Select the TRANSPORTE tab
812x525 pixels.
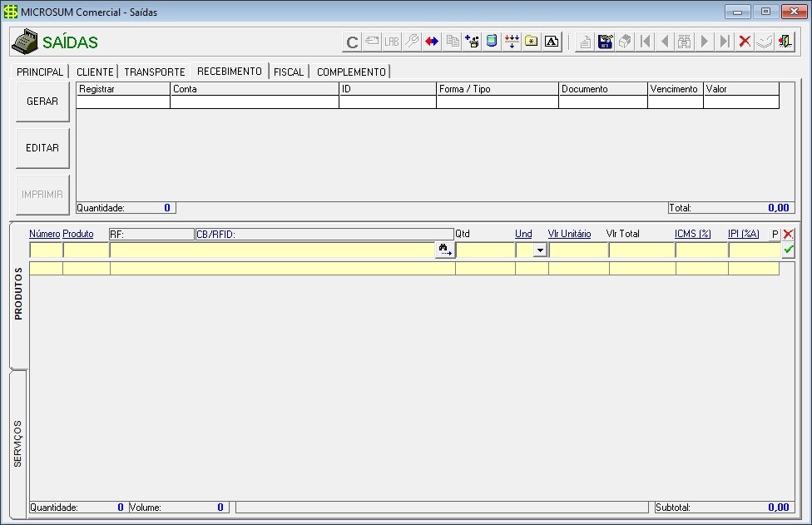pos(155,72)
